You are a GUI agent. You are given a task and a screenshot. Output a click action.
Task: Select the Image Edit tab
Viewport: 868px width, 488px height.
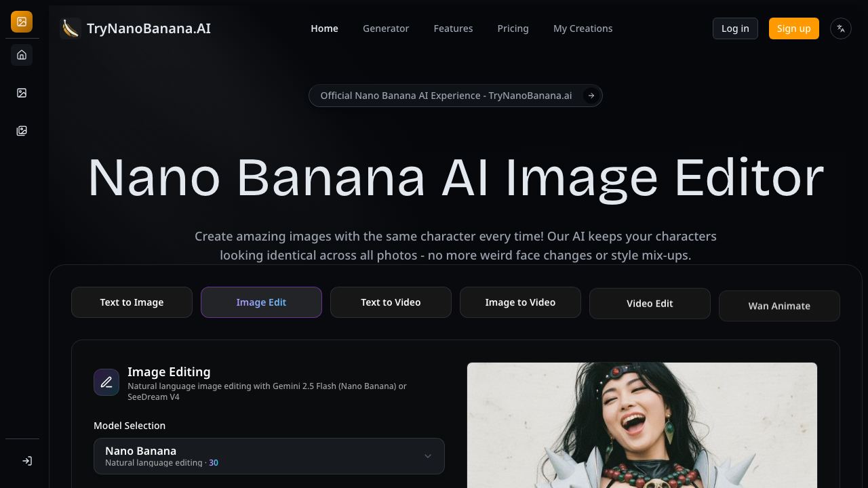click(261, 302)
